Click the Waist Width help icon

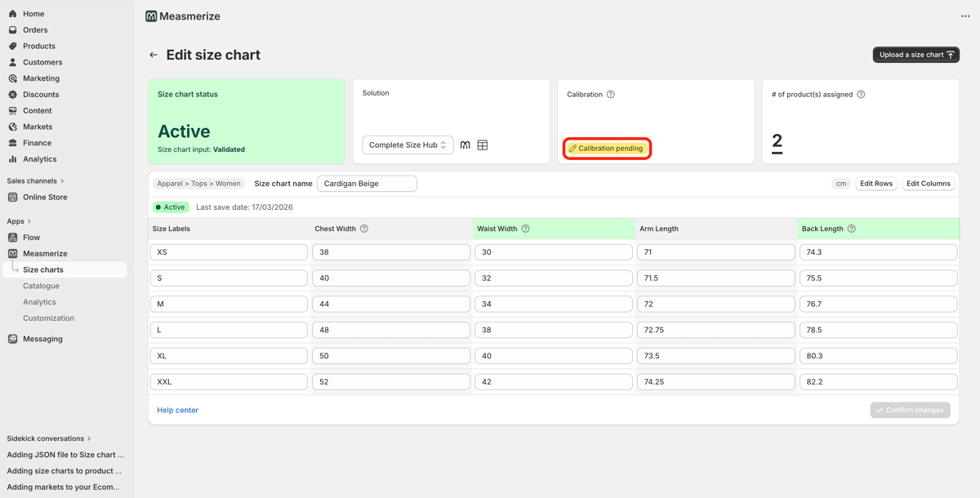click(526, 229)
